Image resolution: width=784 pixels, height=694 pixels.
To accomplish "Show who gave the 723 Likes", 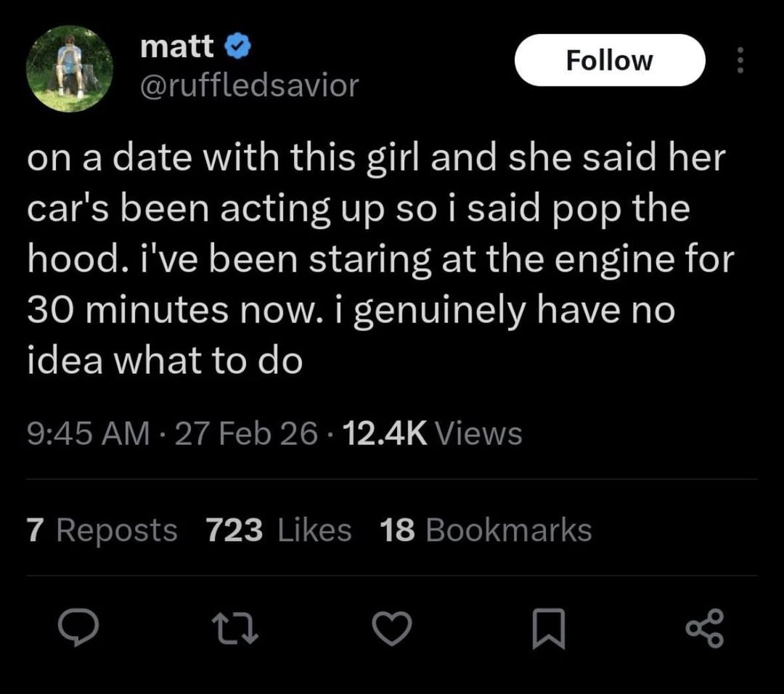I will pos(279,530).
